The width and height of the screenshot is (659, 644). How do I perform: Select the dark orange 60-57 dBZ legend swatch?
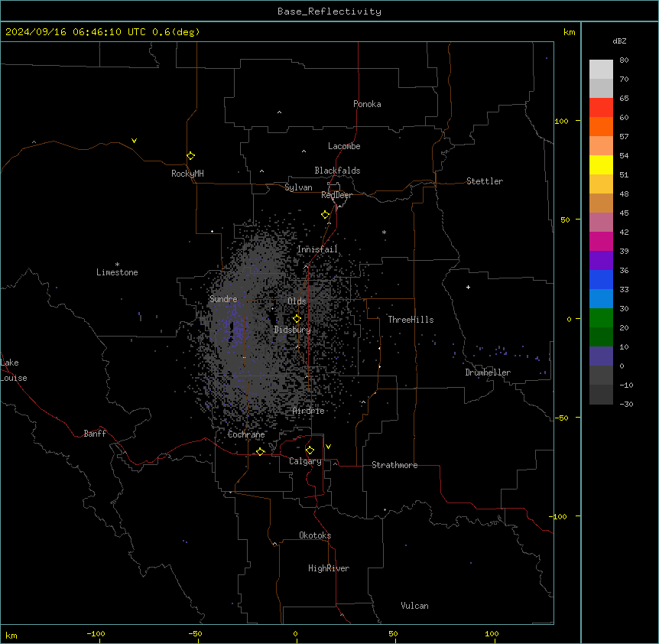(x=601, y=126)
